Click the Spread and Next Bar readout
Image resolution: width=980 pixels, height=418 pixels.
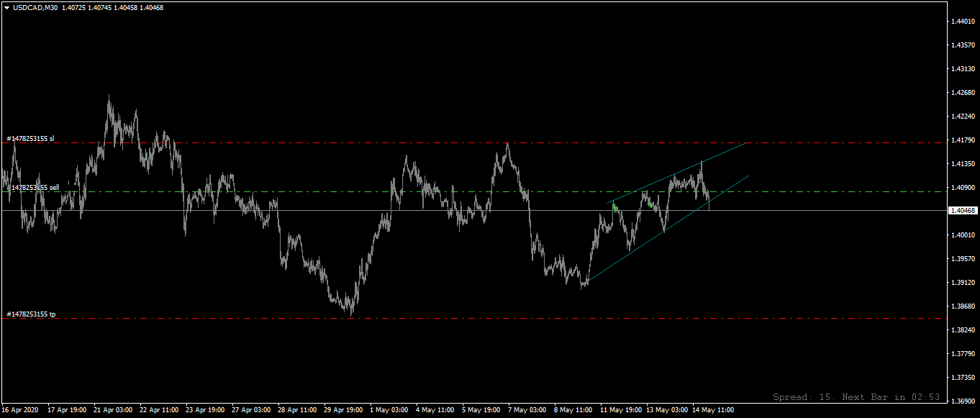[856, 397]
